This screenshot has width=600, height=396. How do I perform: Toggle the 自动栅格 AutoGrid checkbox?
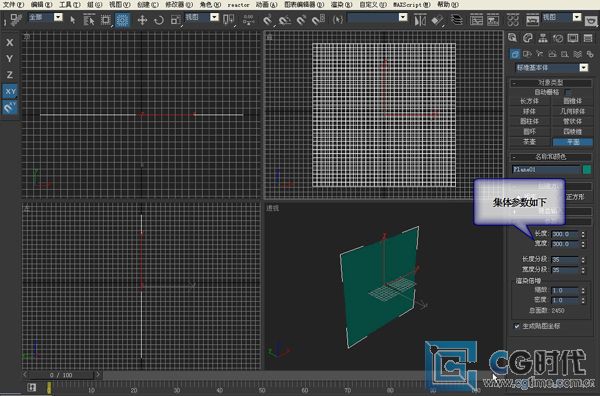pyautogui.click(x=568, y=92)
